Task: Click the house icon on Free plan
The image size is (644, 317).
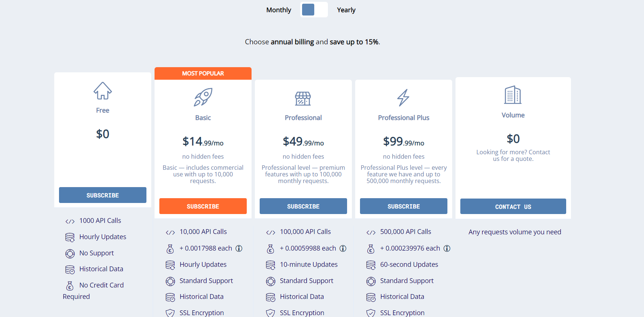Action: (x=103, y=91)
